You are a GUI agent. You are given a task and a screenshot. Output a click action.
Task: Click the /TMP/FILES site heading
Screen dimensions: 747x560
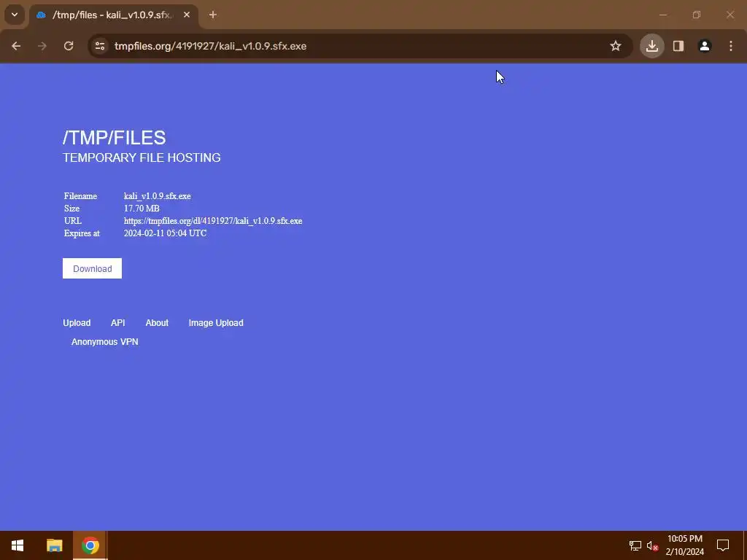[x=115, y=138]
